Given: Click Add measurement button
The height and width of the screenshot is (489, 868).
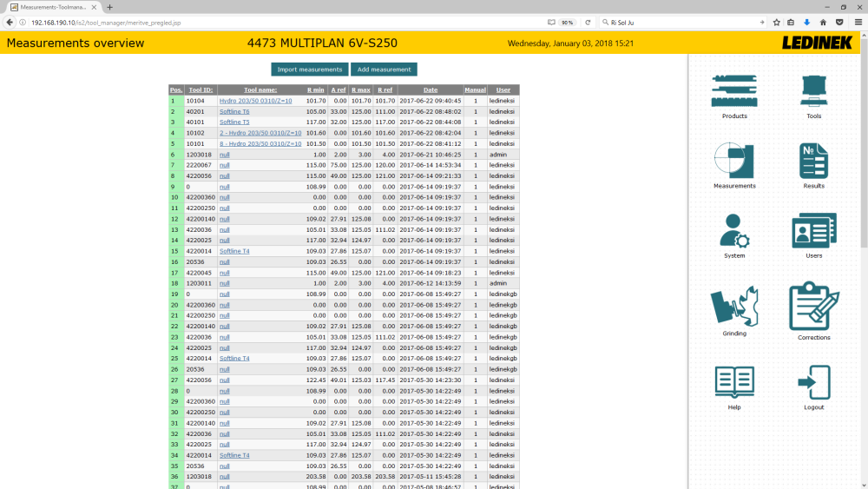Looking at the screenshot, I should coord(384,69).
